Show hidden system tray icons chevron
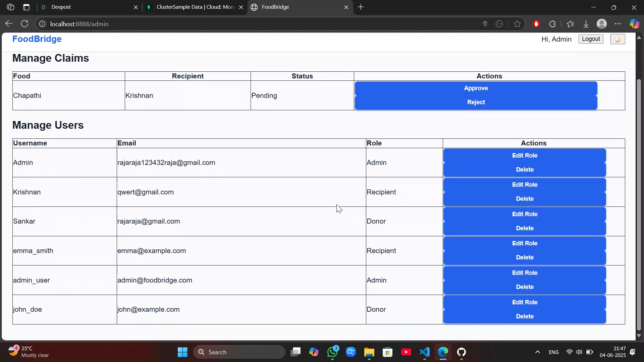The height and width of the screenshot is (362, 644). tap(537, 352)
